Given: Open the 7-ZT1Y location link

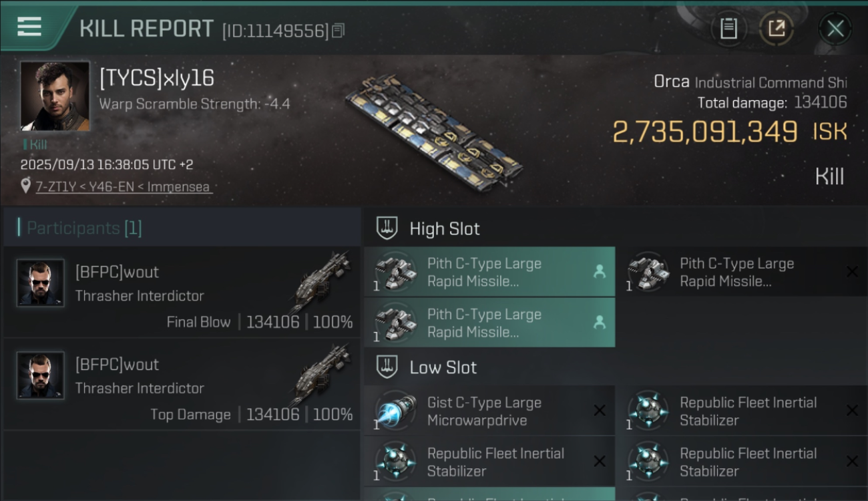Looking at the screenshot, I should click(x=124, y=187).
